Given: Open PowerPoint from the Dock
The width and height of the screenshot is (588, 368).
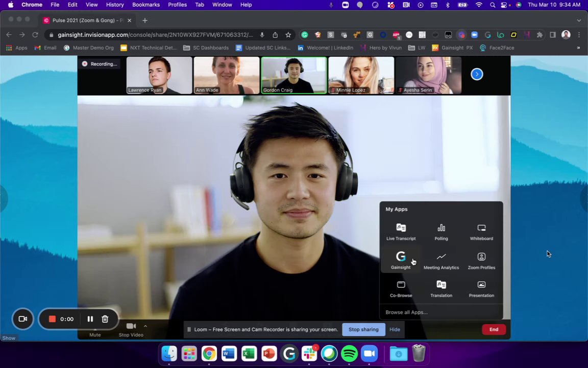Looking at the screenshot, I should pyautogui.click(x=269, y=353).
